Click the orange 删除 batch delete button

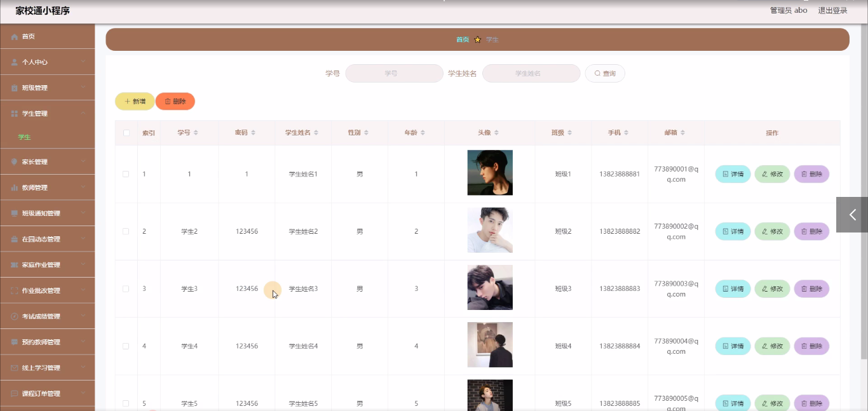[175, 101]
